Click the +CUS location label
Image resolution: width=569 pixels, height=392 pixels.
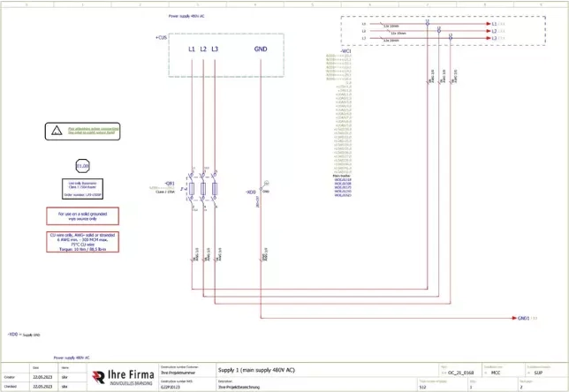[161, 37]
